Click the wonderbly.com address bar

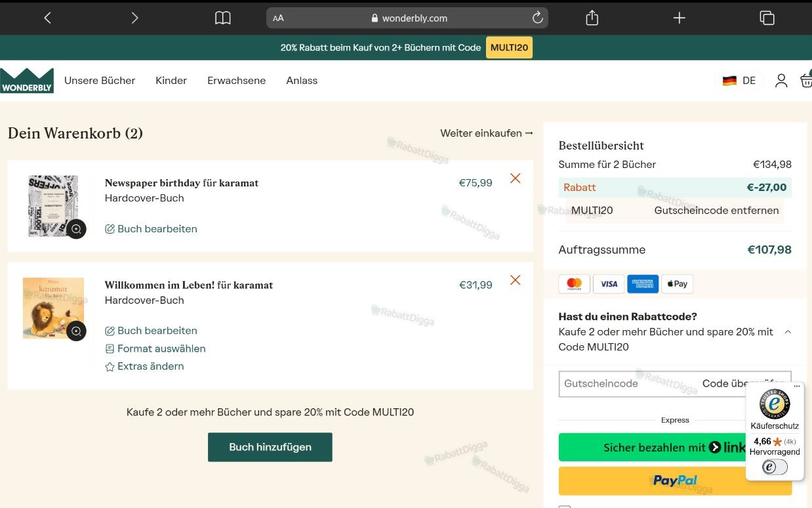pyautogui.click(x=407, y=18)
